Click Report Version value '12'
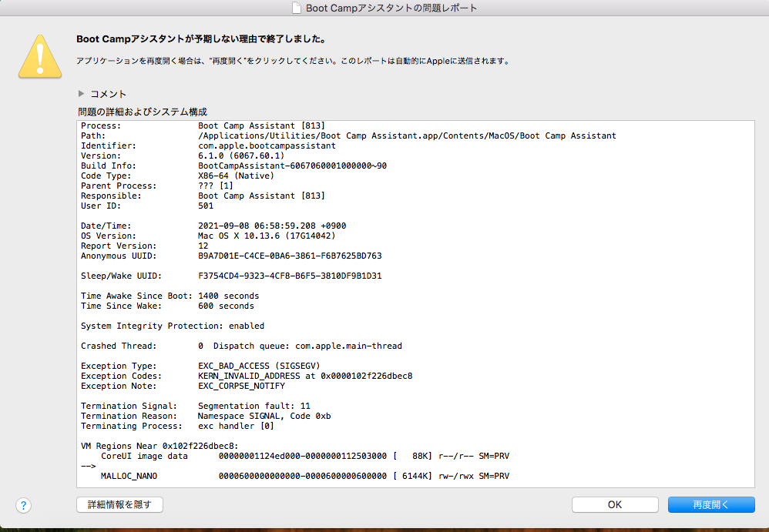This screenshot has height=532, width=769. pyautogui.click(x=203, y=246)
